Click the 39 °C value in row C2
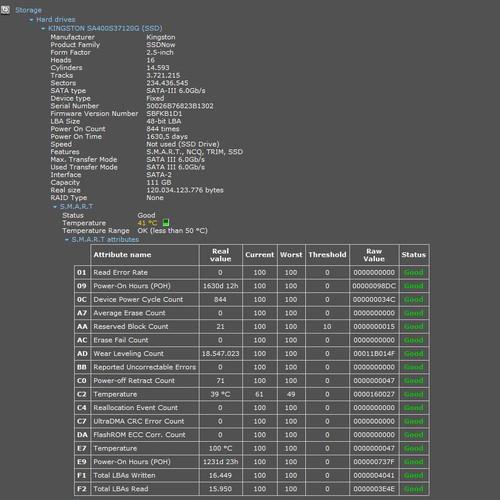This screenshot has width=500, height=500. tap(220, 394)
